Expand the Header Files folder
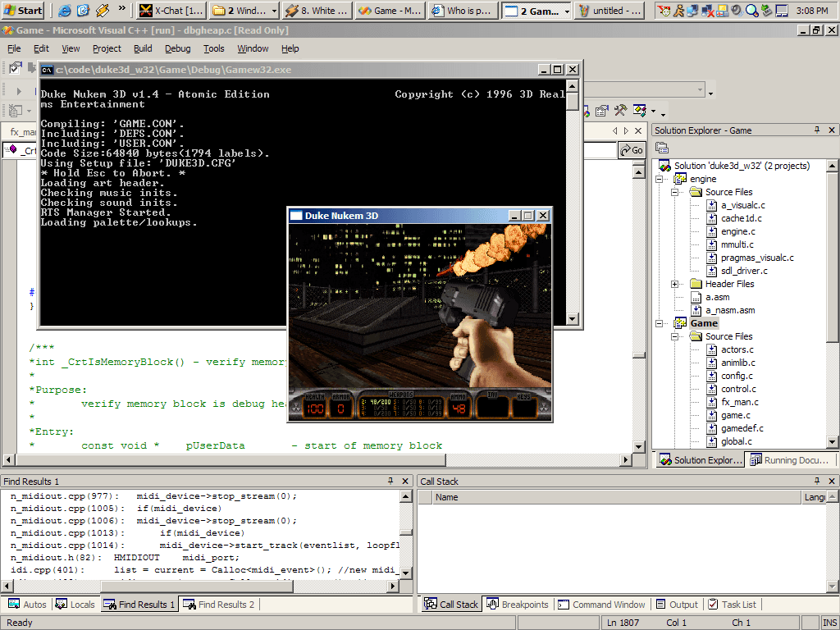 674,284
